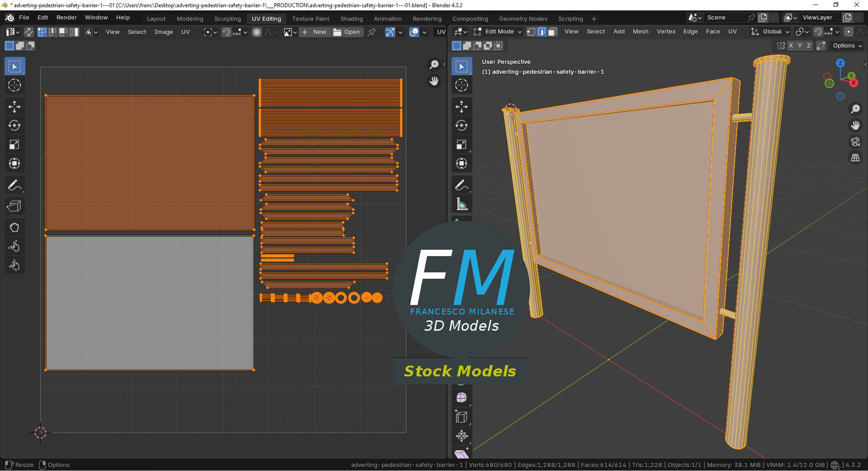This screenshot has height=471, width=868.
Task: Open the UV sticky selection mode dropdown
Action: [x=91, y=32]
